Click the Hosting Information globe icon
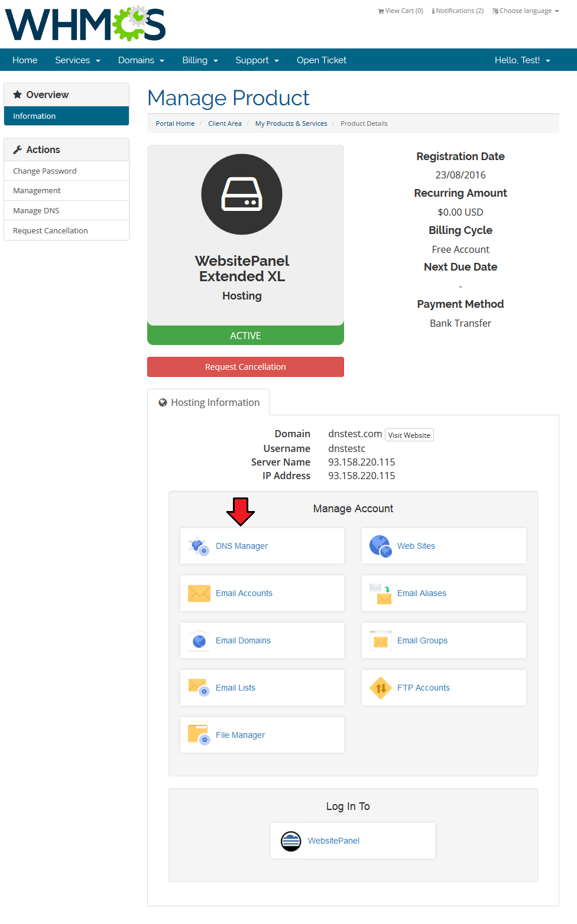This screenshot has width=577, height=924. (163, 402)
